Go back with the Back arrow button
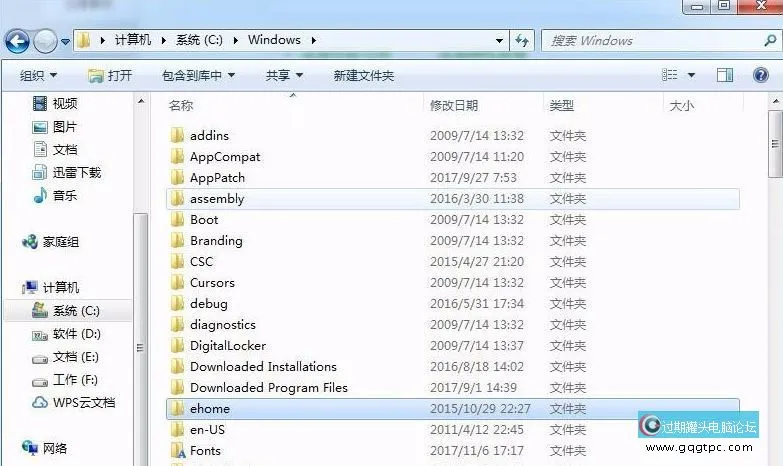The image size is (783, 466). pos(17,41)
